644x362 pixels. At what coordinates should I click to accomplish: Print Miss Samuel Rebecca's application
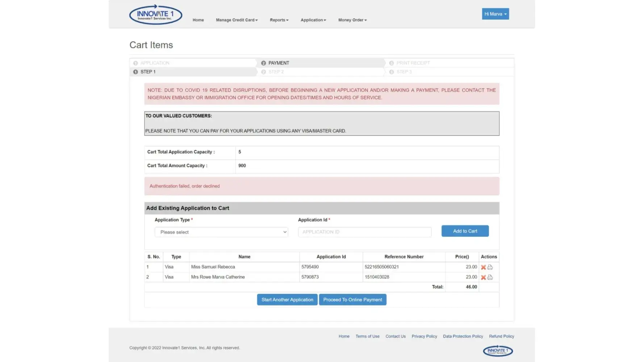pyautogui.click(x=490, y=267)
